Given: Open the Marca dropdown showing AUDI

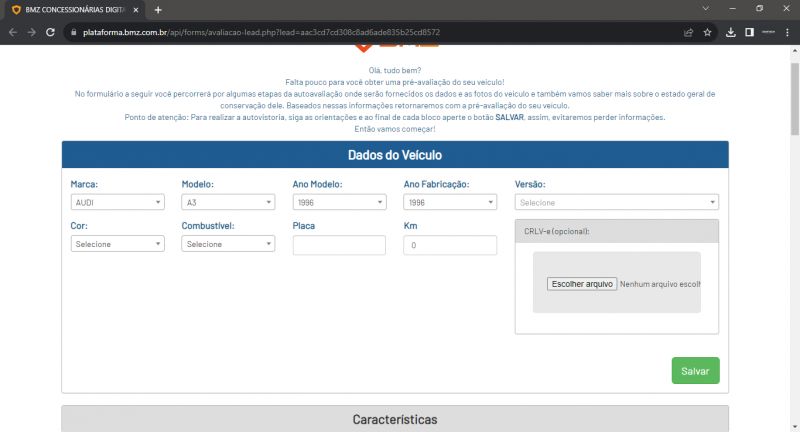Looking at the screenshot, I should pos(117,202).
